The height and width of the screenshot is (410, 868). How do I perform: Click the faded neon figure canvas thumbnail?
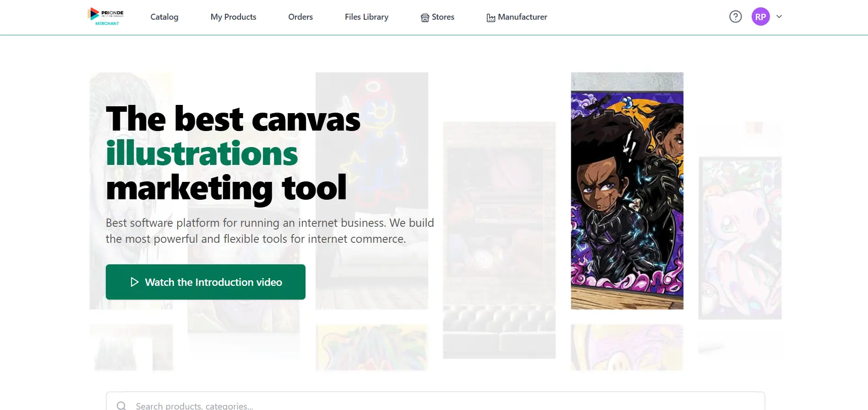coord(371,191)
